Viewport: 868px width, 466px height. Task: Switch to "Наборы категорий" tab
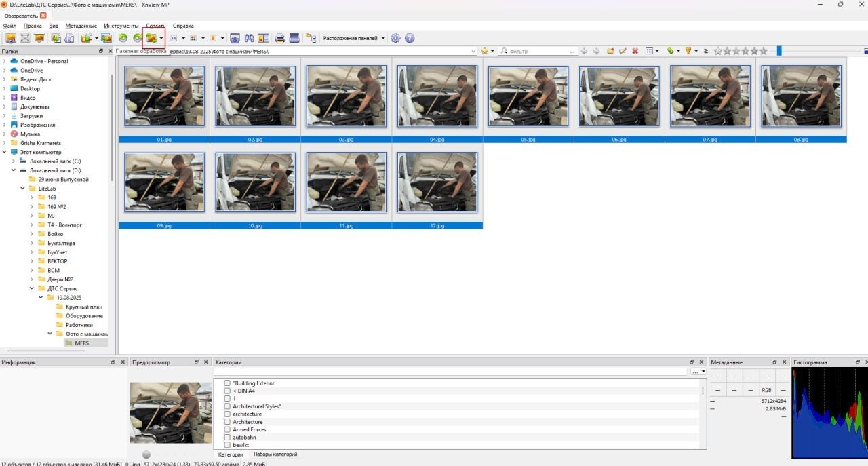coord(275,454)
